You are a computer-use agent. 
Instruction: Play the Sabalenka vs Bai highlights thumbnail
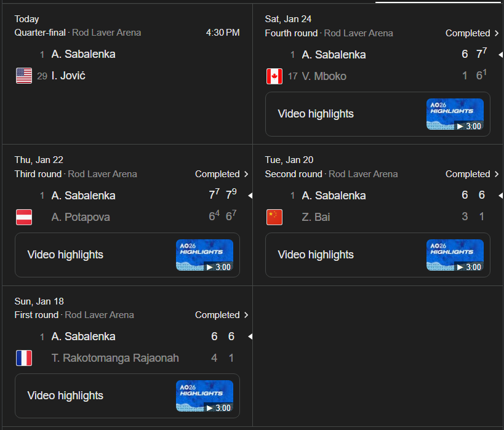pyautogui.click(x=455, y=255)
